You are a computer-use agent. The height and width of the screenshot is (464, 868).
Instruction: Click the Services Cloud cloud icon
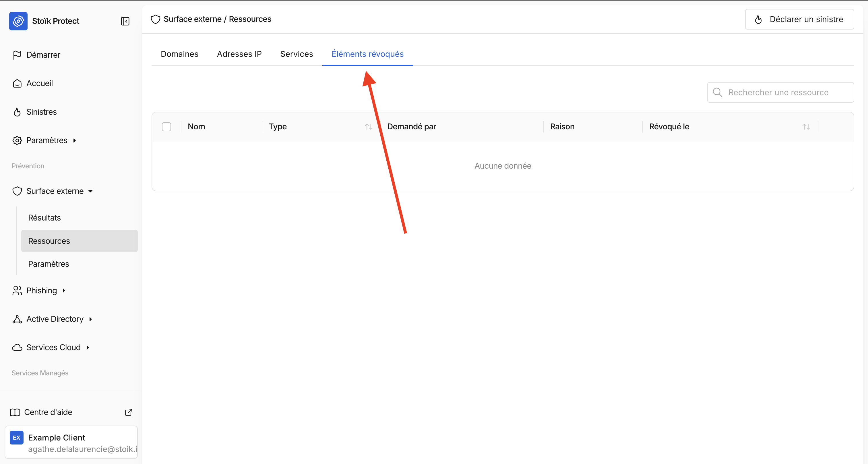(x=17, y=347)
